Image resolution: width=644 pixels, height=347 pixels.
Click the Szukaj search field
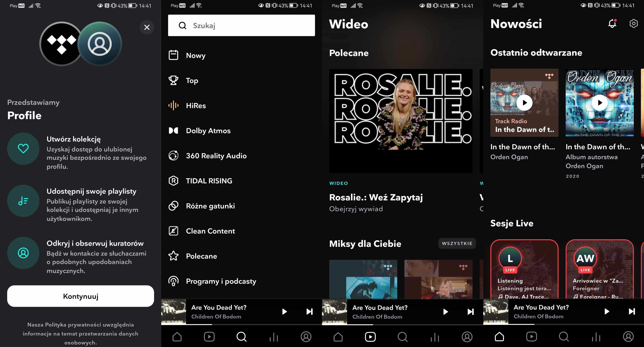click(x=241, y=25)
